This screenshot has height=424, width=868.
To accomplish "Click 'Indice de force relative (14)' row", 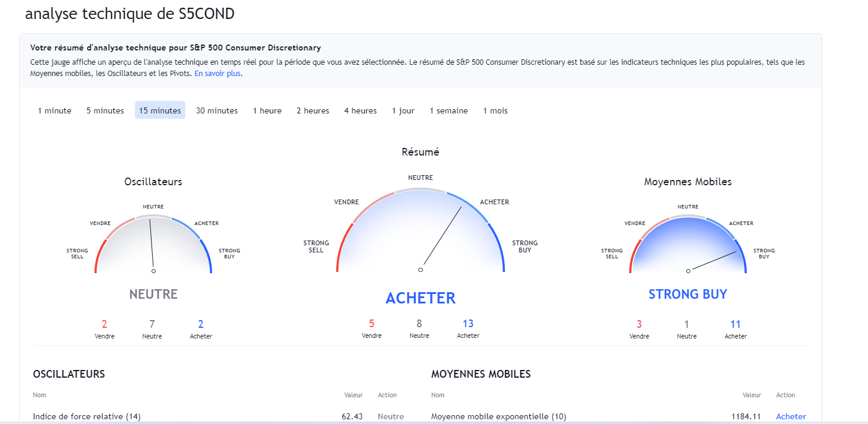I will click(x=219, y=416).
